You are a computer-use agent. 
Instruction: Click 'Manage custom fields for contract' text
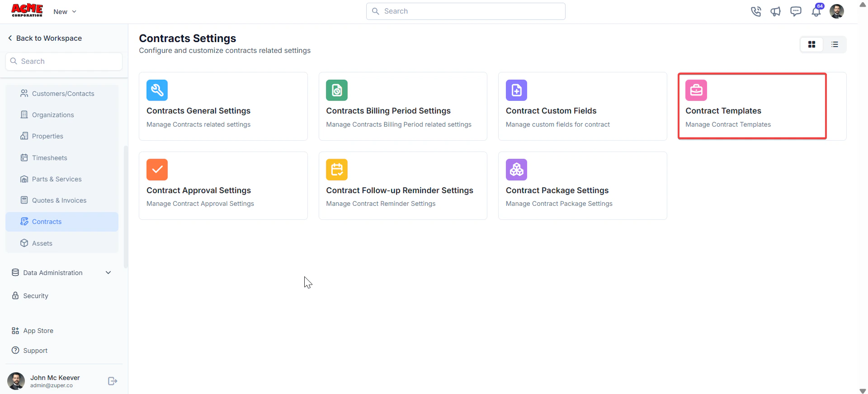(558, 124)
